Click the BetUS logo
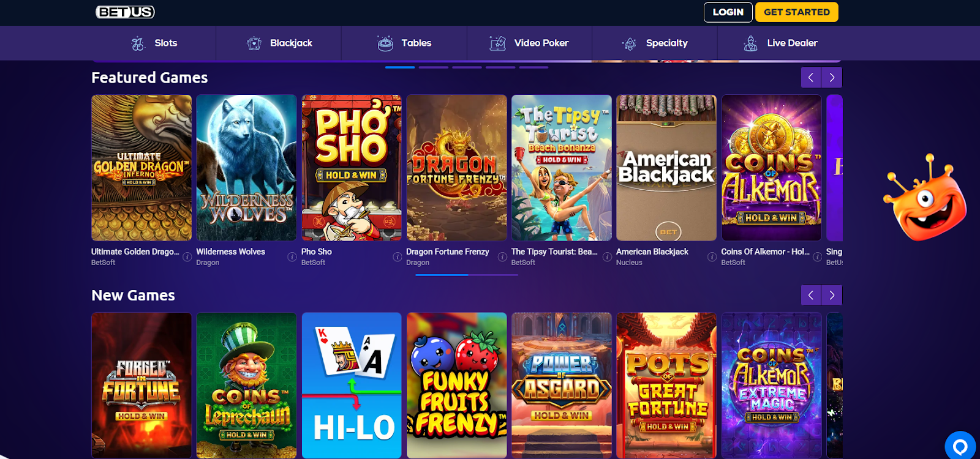 (x=125, y=12)
